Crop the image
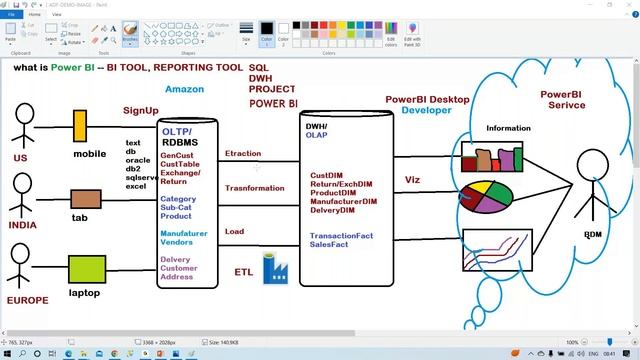Image resolution: width=640 pixels, height=360 pixels. (x=70, y=25)
